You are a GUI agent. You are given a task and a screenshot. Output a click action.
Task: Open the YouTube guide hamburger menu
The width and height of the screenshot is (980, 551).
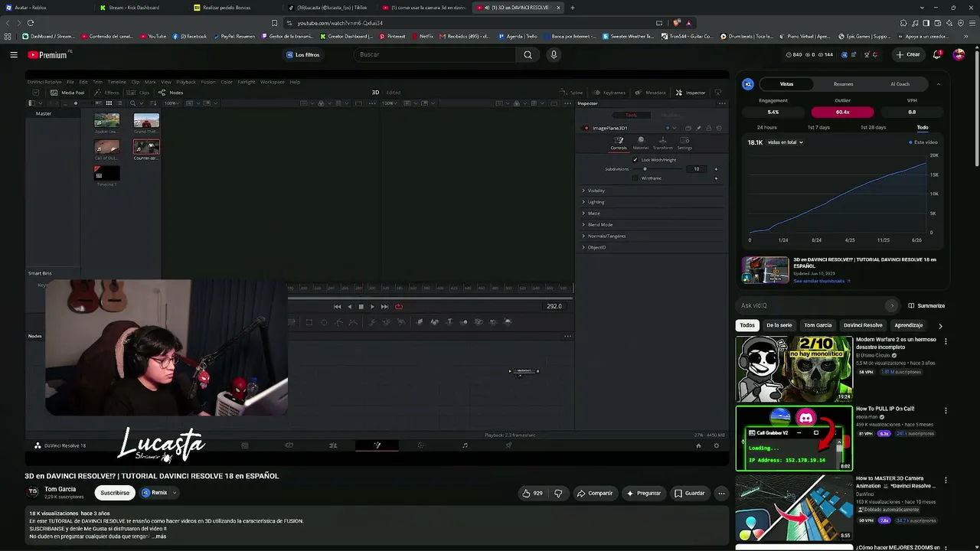[x=14, y=54]
